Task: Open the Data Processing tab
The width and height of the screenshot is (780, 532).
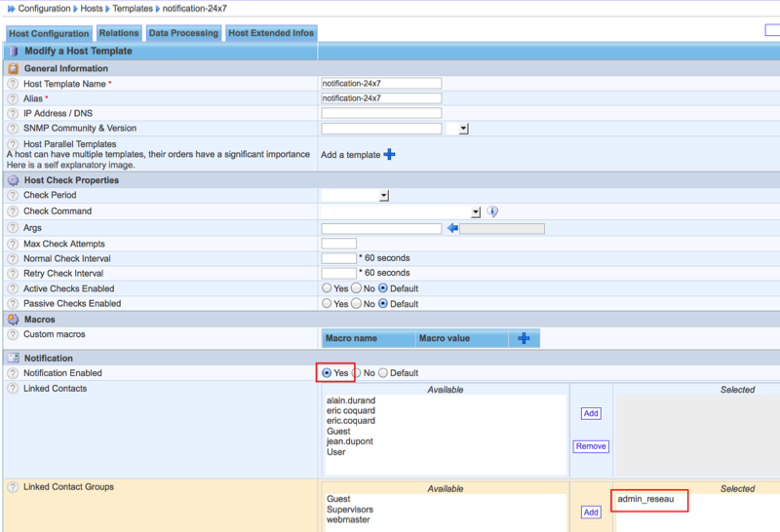Action: click(x=183, y=33)
